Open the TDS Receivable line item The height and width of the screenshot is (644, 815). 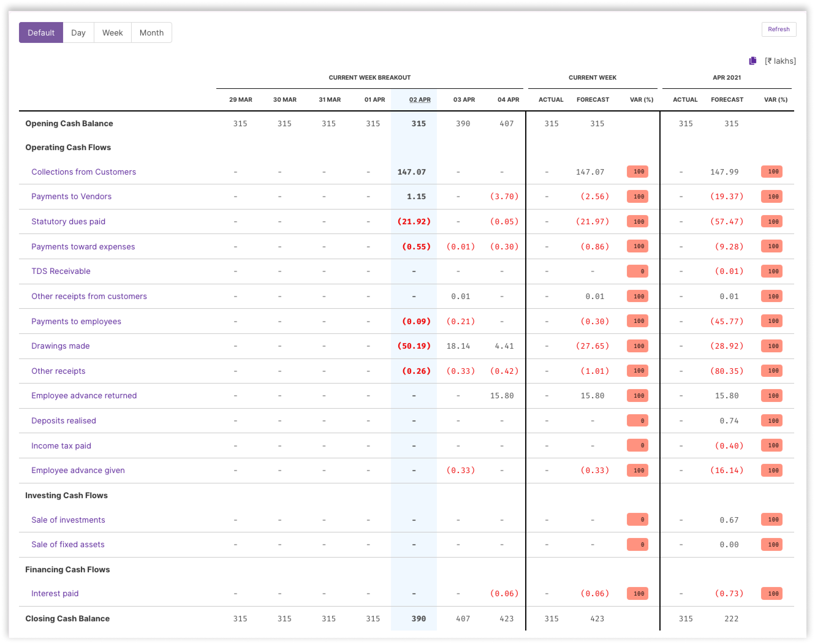(x=61, y=271)
